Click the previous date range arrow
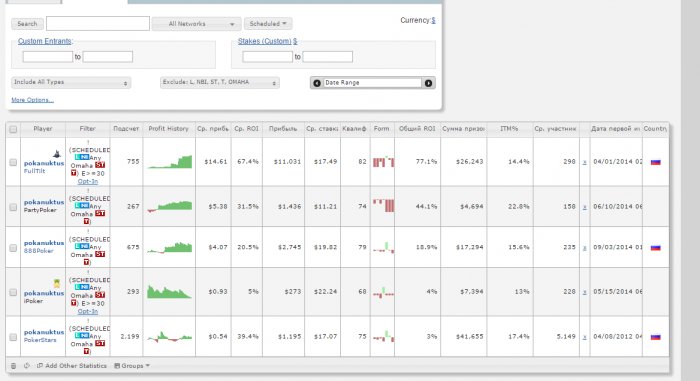The height and width of the screenshot is (381, 700). (317, 83)
